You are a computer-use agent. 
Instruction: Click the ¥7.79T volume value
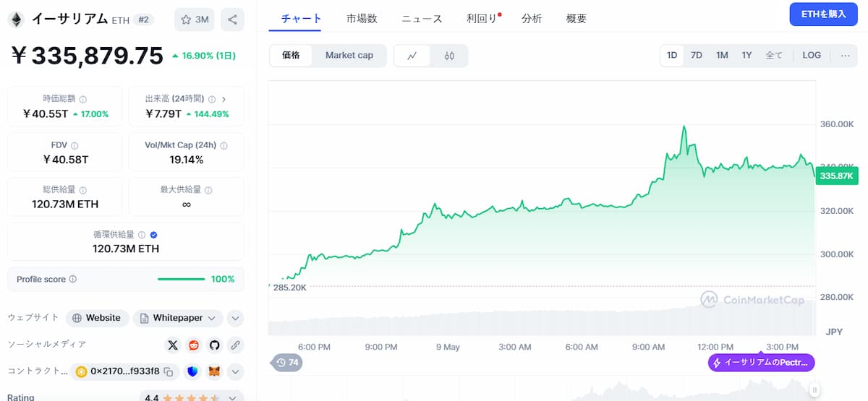coord(163,114)
